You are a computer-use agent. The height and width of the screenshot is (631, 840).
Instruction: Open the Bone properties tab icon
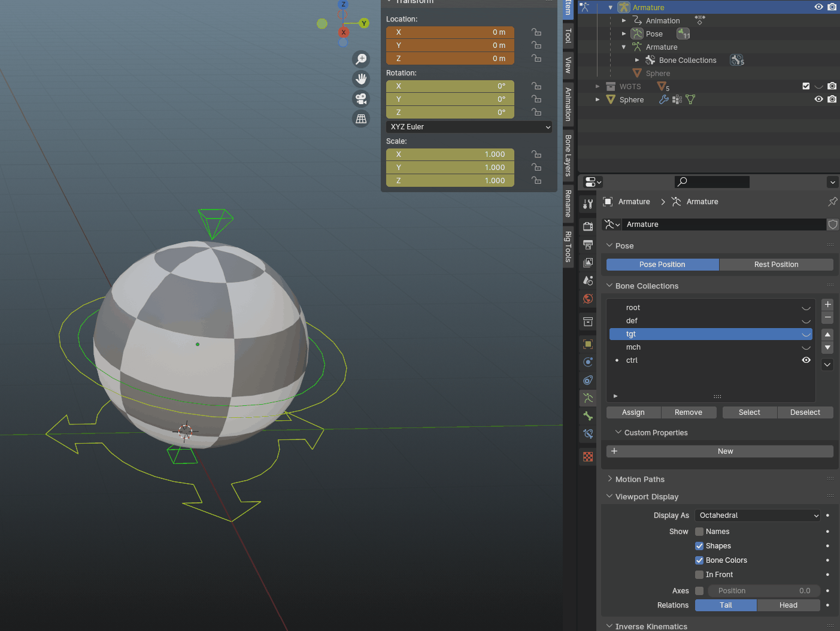click(588, 416)
